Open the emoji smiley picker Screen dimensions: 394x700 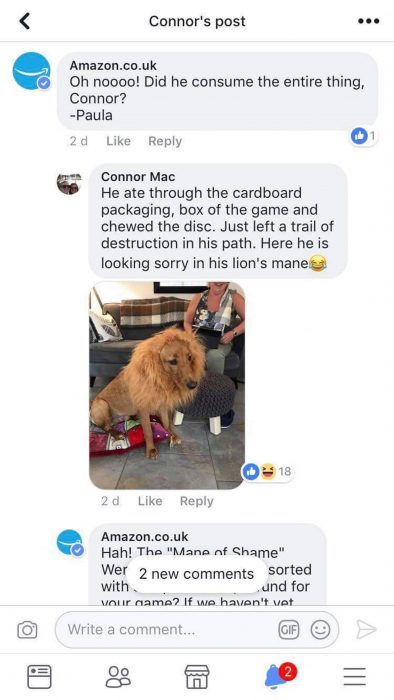[320, 630]
